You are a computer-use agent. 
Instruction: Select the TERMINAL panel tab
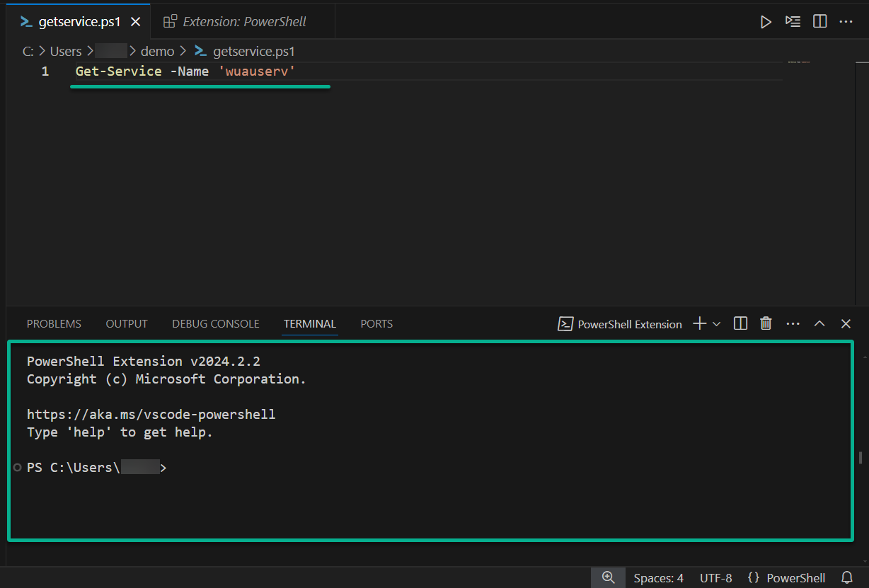coord(310,324)
